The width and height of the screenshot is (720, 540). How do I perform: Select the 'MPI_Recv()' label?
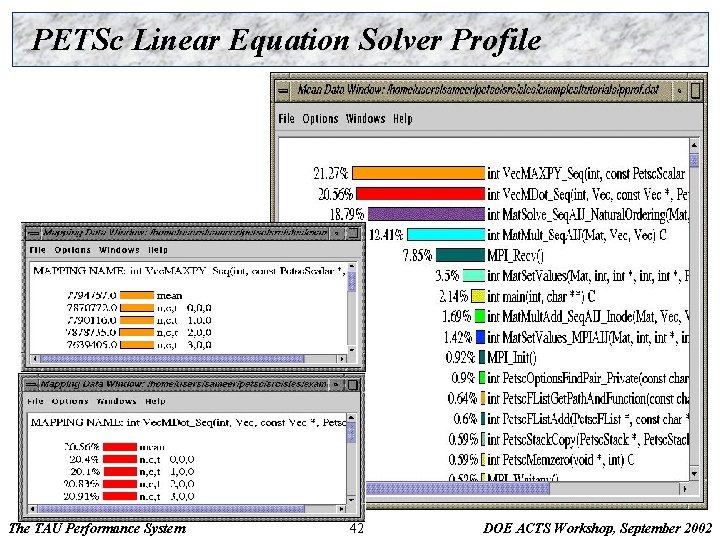coord(516,255)
